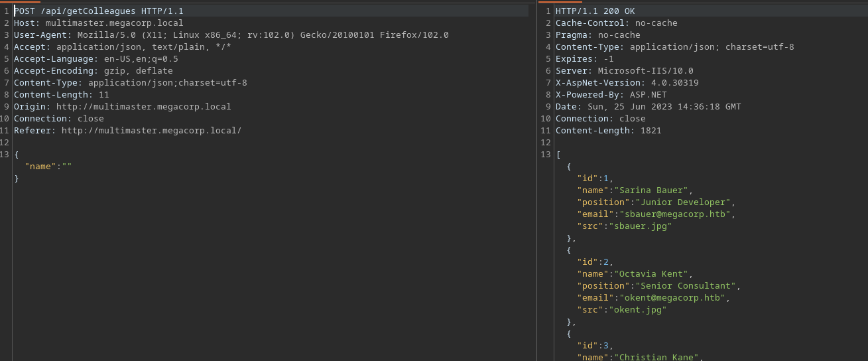This screenshot has width=868, height=361.
Task: Select the Host header value multimaster.megacorp.local
Action: pyautogui.click(x=115, y=23)
